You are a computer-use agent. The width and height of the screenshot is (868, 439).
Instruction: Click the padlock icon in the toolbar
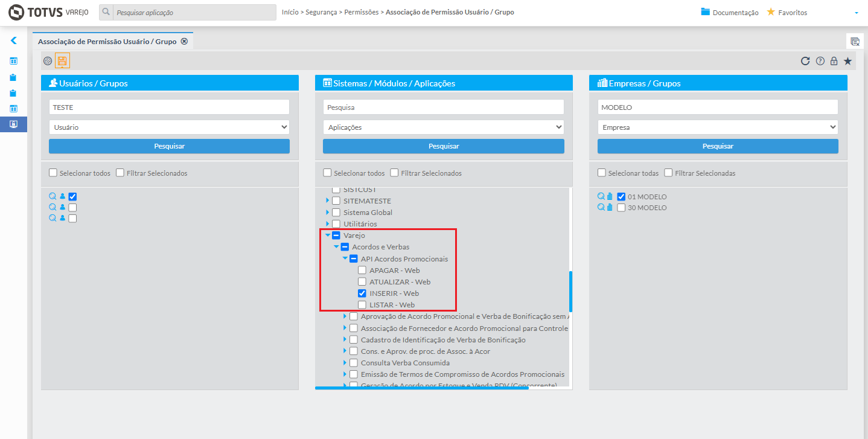(834, 60)
